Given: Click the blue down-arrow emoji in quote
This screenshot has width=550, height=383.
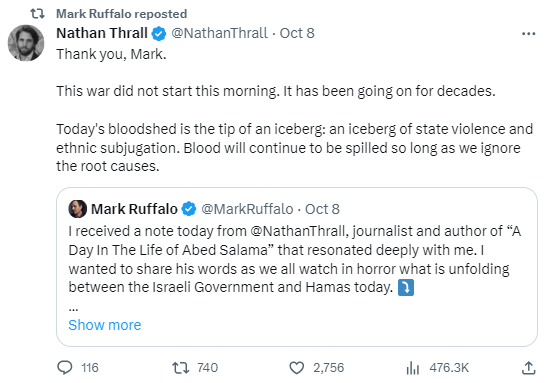Looking at the screenshot, I should tap(406, 288).
